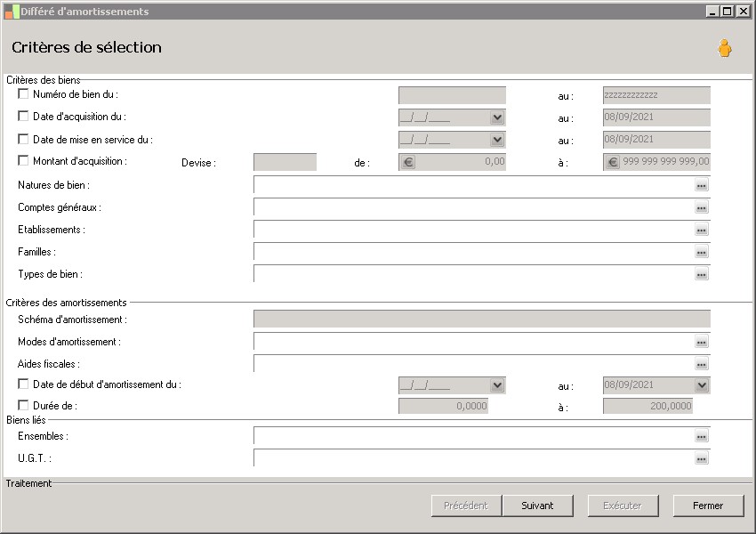
Task: Check the Montant d'acquisition option
Action: pyautogui.click(x=23, y=161)
